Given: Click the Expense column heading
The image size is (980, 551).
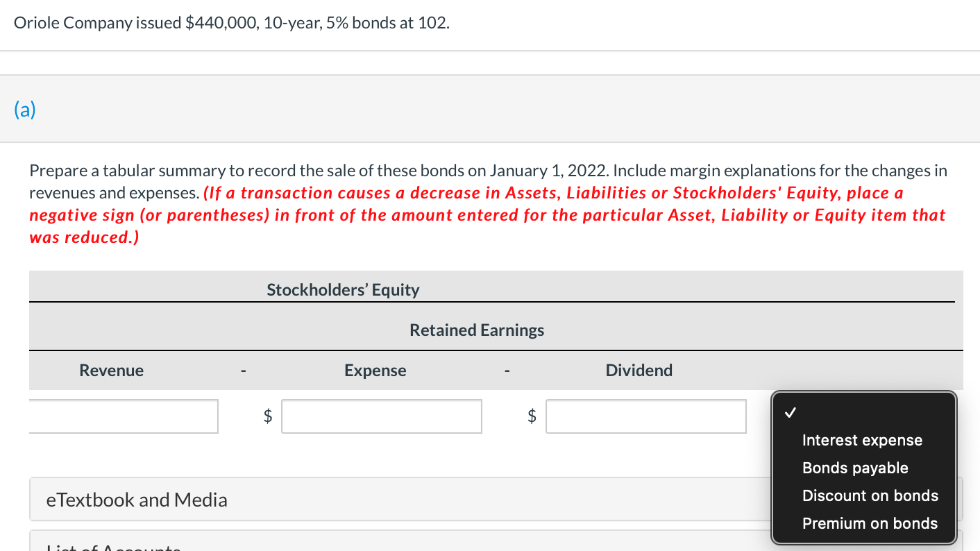Looking at the screenshot, I should click(x=375, y=370).
